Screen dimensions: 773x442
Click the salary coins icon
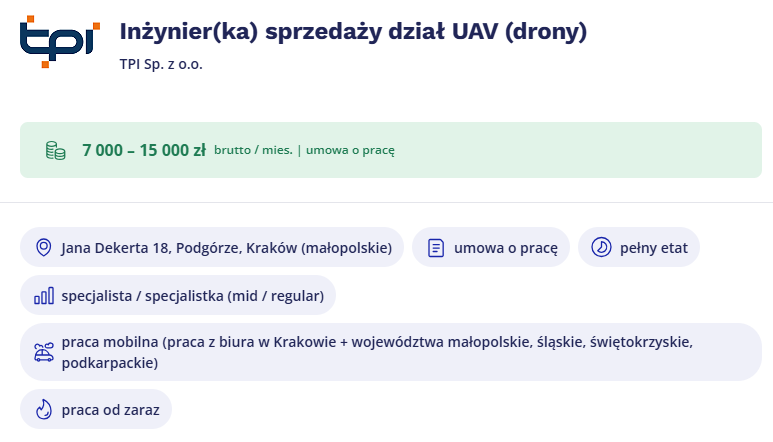55,151
